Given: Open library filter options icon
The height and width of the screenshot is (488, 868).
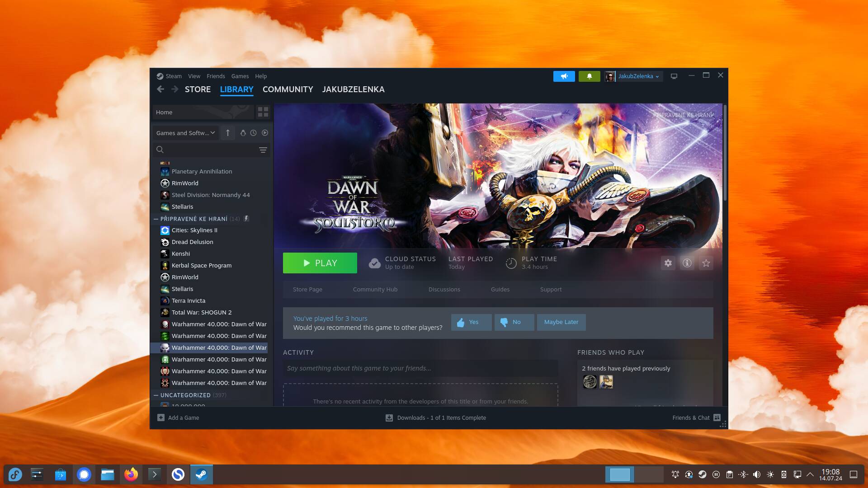Looking at the screenshot, I should pyautogui.click(x=263, y=150).
